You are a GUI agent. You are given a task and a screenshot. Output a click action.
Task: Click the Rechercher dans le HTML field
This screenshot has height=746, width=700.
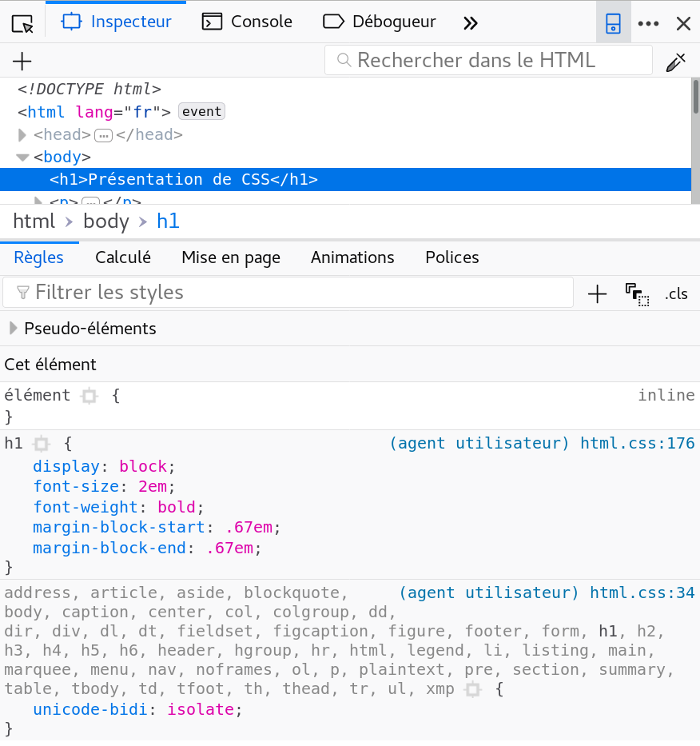[x=487, y=61]
